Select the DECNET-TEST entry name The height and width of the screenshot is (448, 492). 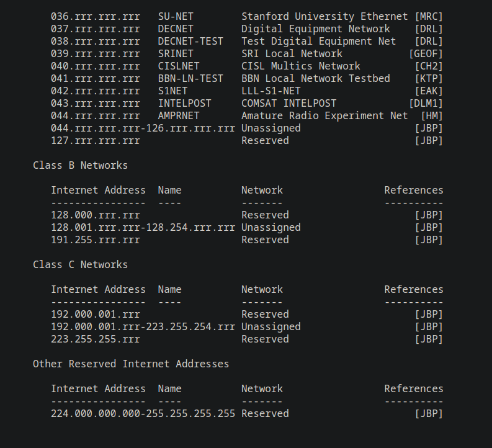point(190,41)
